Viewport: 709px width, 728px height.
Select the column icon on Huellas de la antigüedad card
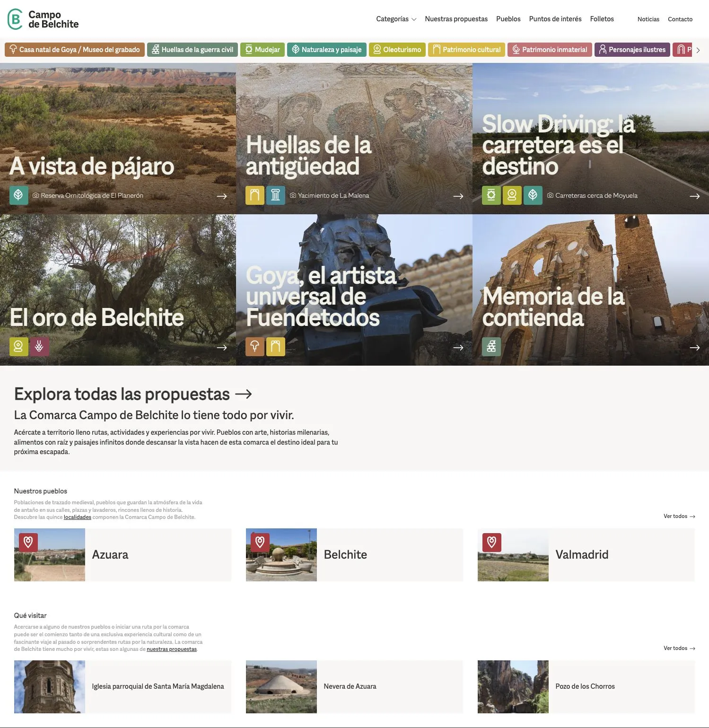276,195
